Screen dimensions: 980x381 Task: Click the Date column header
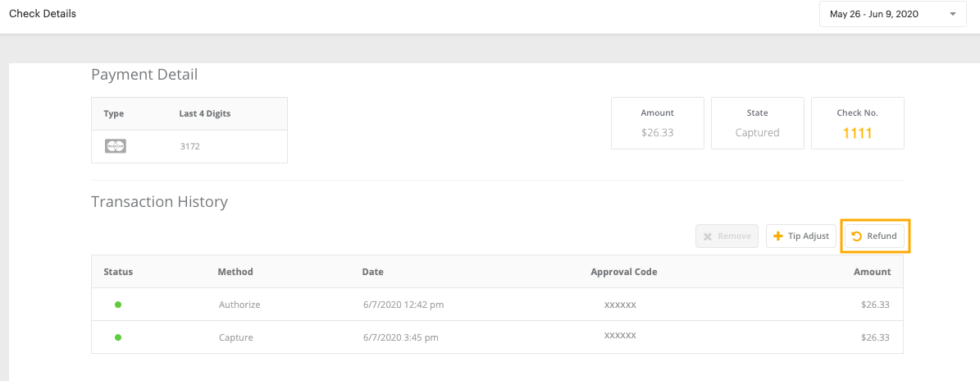point(372,272)
